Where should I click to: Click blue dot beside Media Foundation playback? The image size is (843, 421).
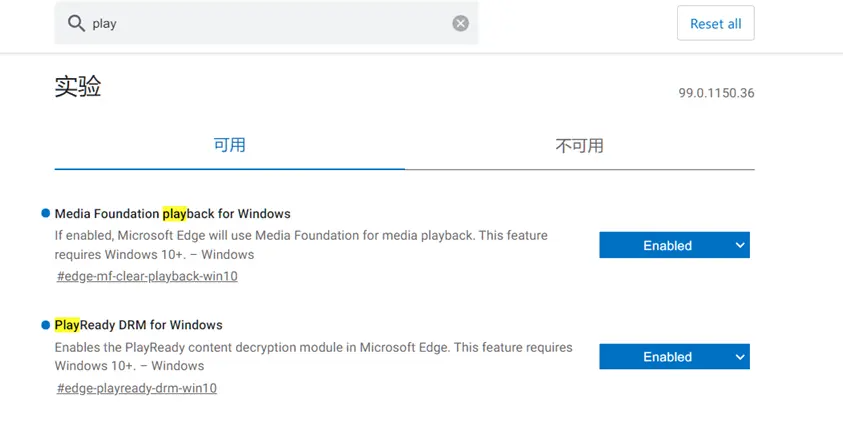pyautogui.click(x=46, y=213)
